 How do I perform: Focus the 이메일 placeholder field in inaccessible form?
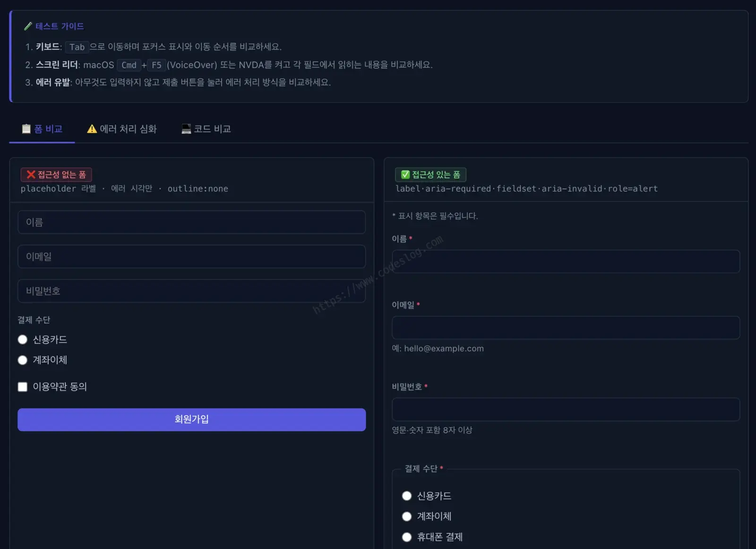tap(191, 257)
